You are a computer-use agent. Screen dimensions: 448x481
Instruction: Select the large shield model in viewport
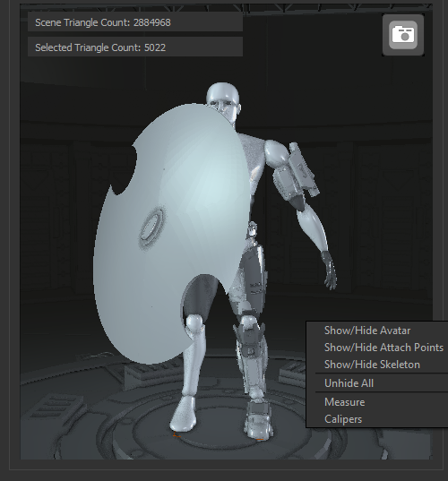click(172, 233)
